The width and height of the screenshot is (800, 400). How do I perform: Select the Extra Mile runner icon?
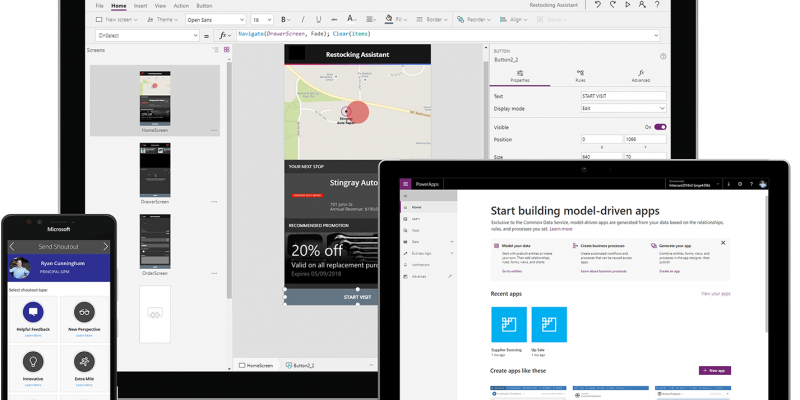pyautogui.click(x=84, y=361)
